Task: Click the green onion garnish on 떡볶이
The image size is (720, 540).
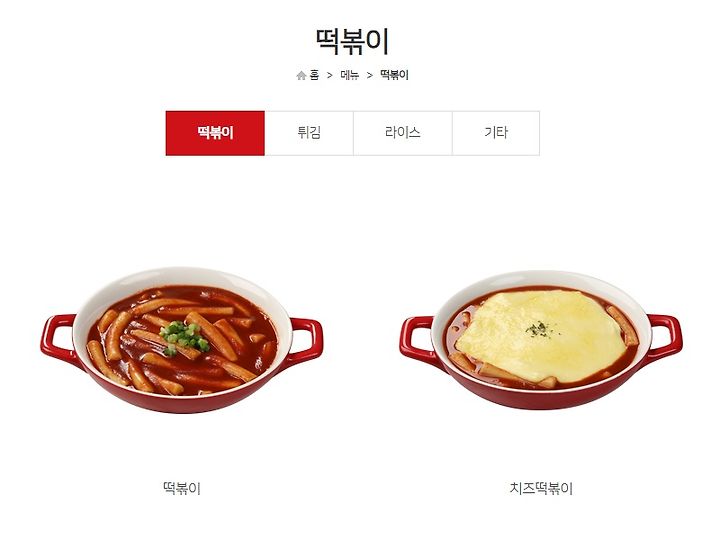Action: (184, 337)
